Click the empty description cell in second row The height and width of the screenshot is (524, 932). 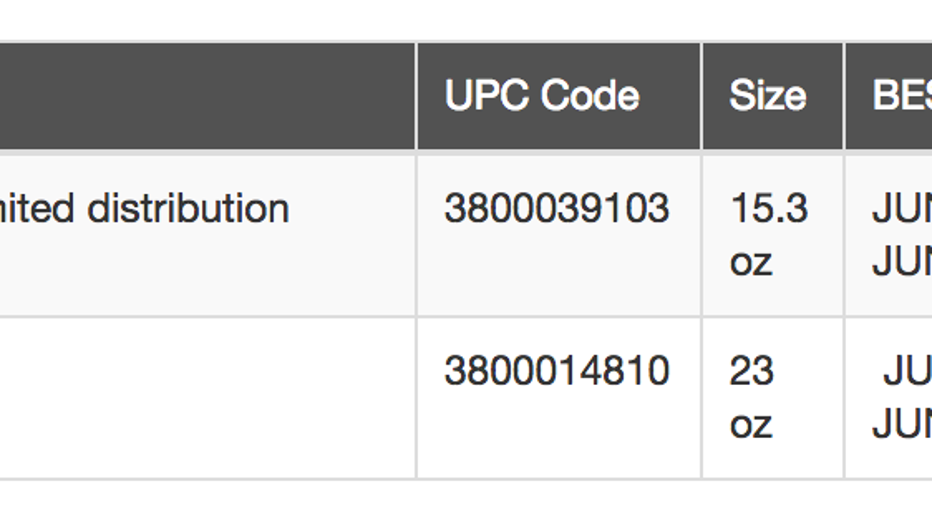(200, 398)
